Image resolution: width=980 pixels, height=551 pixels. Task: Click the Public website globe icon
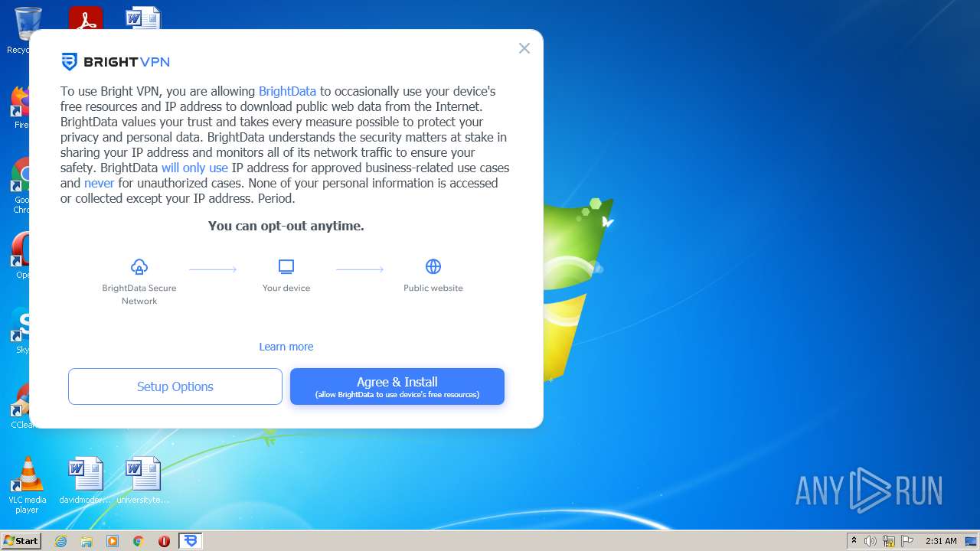pyautogui.click(x=433, y=266)
